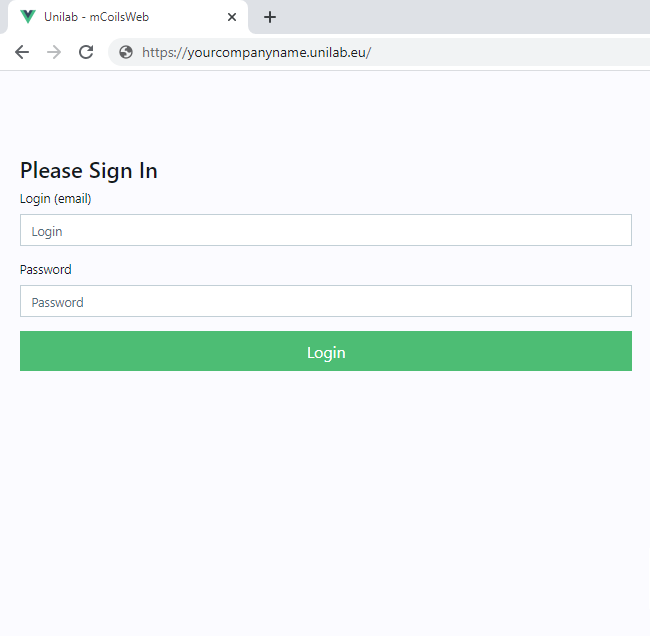Screen dimensions: 650x636
Task: Click blank page area below Login button
Action: [x=325, y=500]
